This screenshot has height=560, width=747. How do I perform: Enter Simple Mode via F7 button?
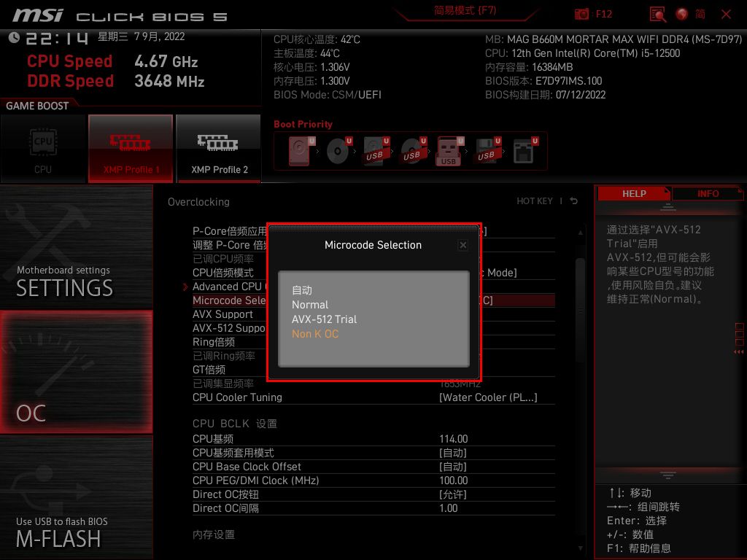[x=465, y=12]
